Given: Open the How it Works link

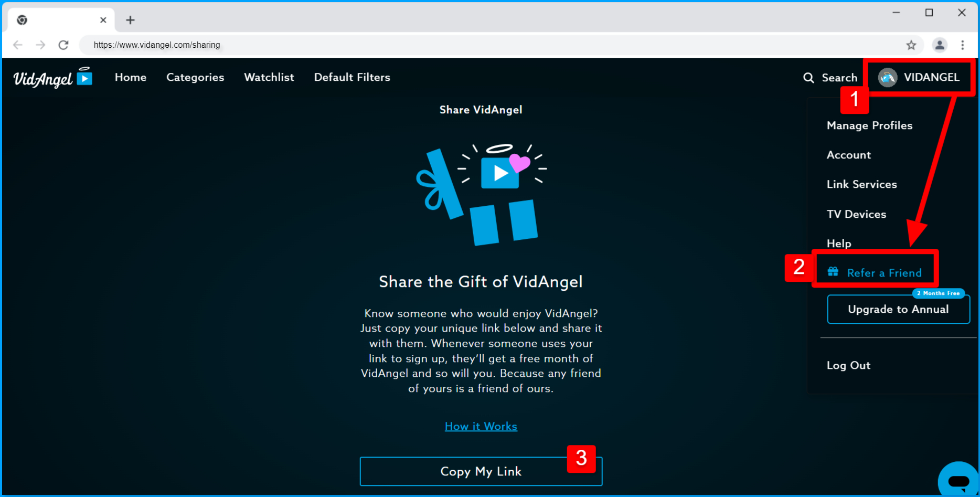Looking at the screenshot, I should click(x=481, y=426).
